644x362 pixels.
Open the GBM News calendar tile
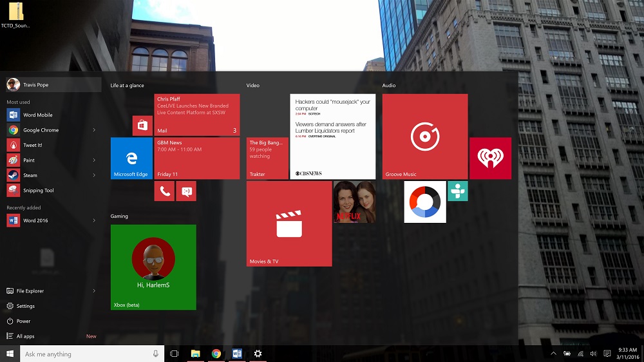[x=196, y=158]
